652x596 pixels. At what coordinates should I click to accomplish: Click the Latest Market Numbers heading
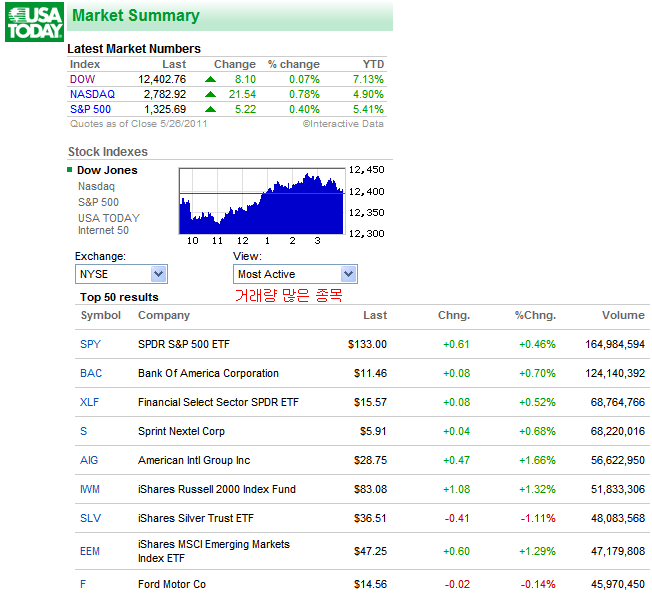(134, 49)
